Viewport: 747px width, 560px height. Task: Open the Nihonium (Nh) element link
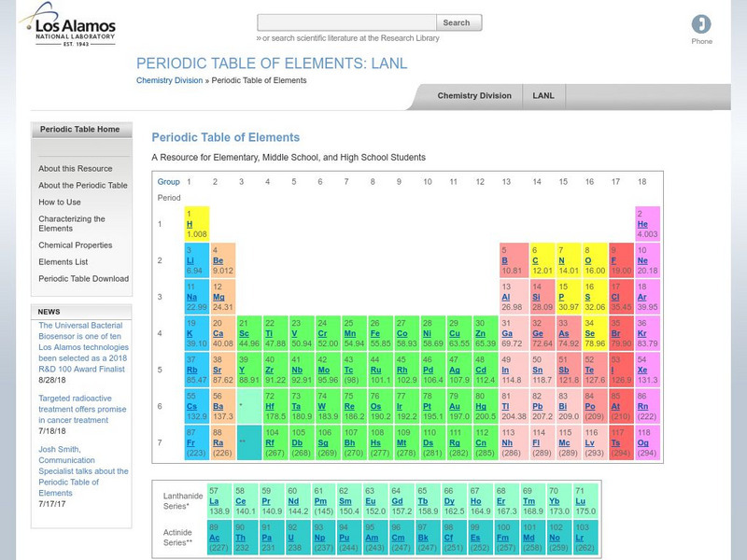coord(507,442)
